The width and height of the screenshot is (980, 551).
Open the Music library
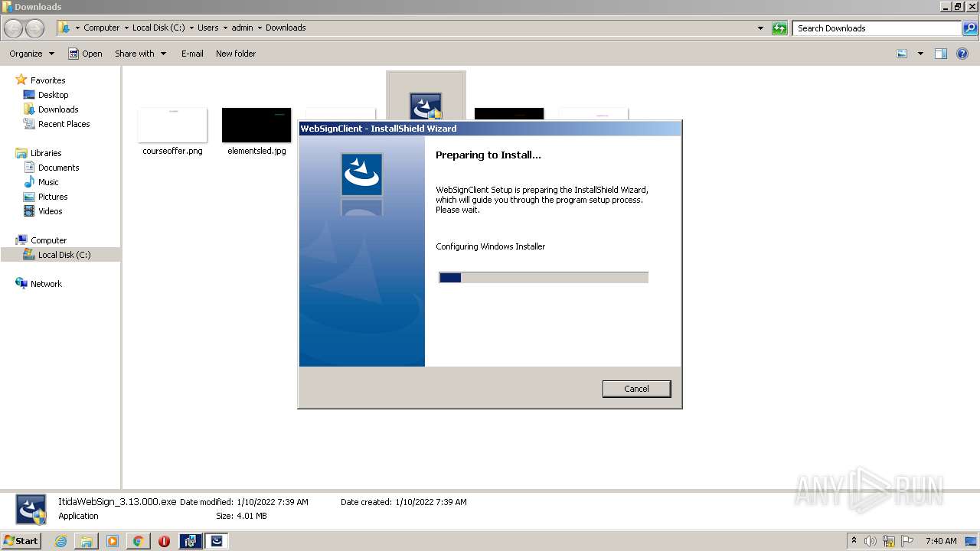[48, 182]
